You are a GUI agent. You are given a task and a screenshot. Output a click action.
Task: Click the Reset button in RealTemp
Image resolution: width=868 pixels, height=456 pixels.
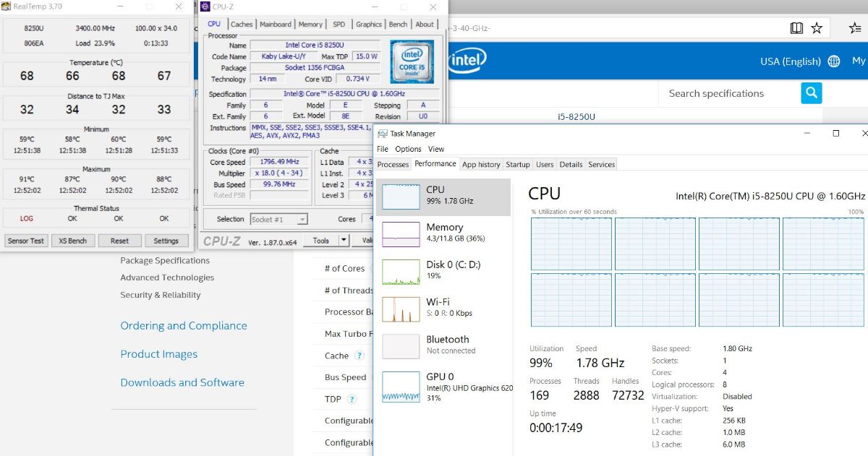click(119, 241)
